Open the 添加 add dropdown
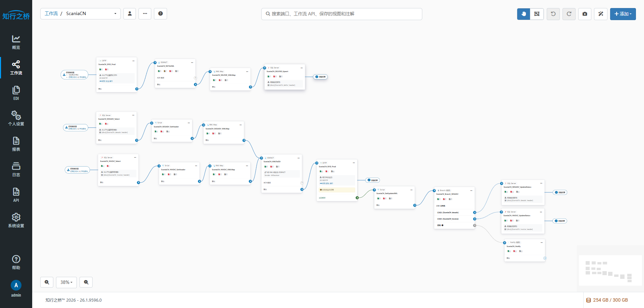Screen dimensions: 644x308 tap(623, 14)
